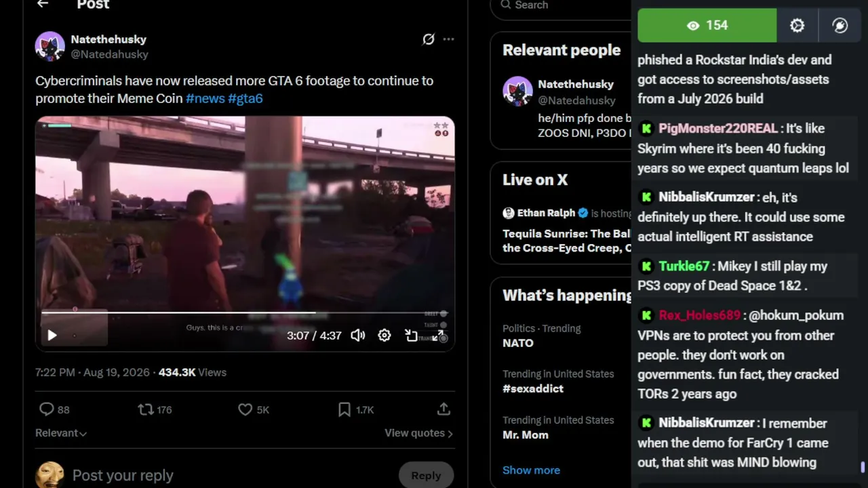Click the Kick badge beside Turkle67
This screenshot has width=868, height=488.
pos(646,266)
